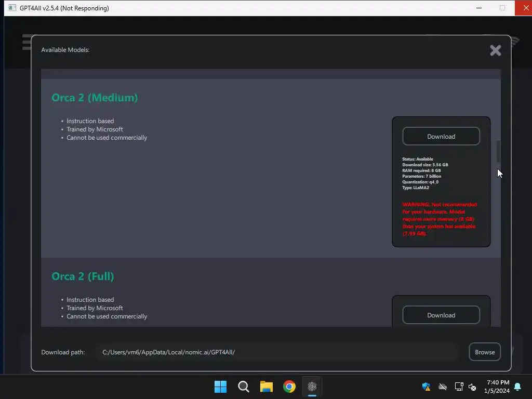Download the Orca 2 (Full) model
This screenshot has width=532, height=399.
point(441,315)
